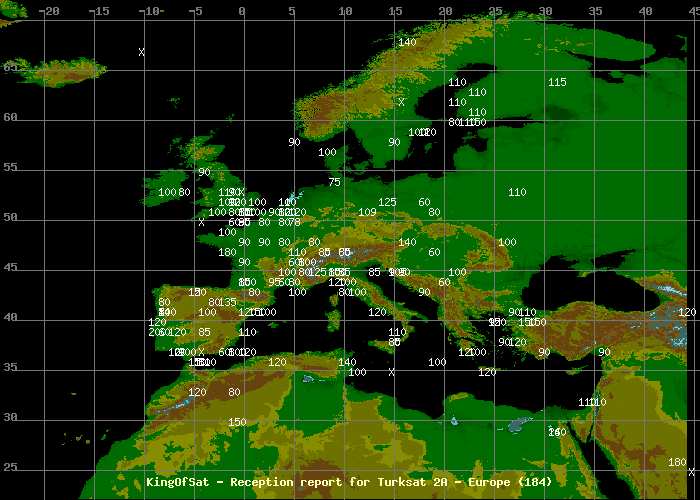700x500 pixels.
Task: Select the 125 report in northern Poland
Action: (x=387, y=202)
